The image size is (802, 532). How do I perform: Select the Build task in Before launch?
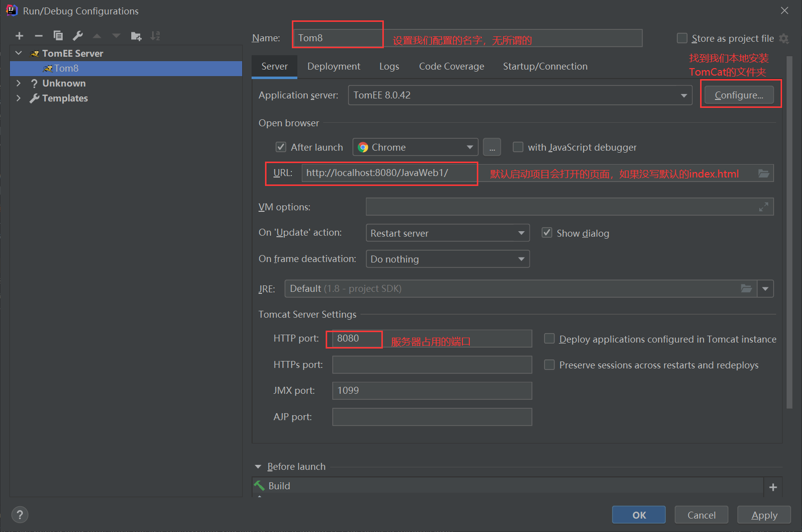click(x=508, y=486)
